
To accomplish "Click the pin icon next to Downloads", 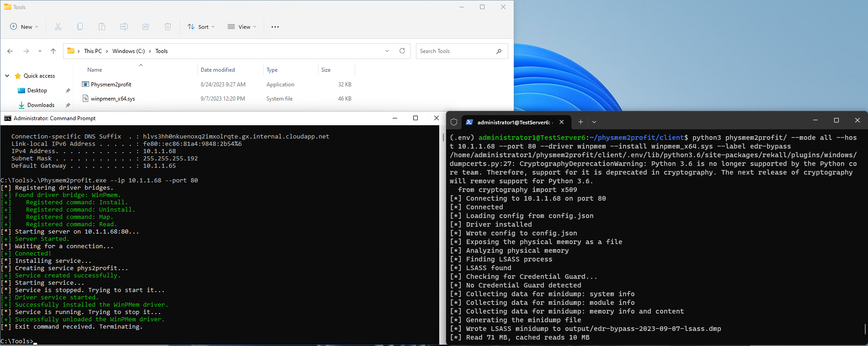I will pos(68,105).
